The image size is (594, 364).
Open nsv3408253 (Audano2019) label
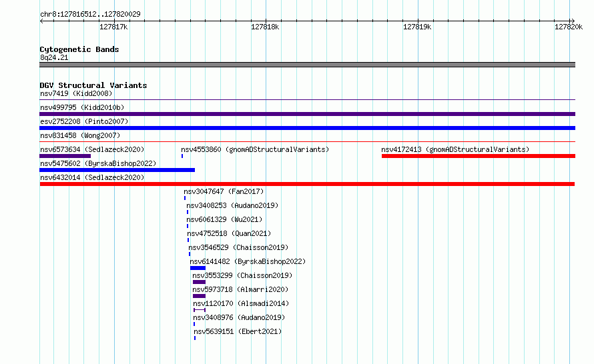[x=232, y=205]
